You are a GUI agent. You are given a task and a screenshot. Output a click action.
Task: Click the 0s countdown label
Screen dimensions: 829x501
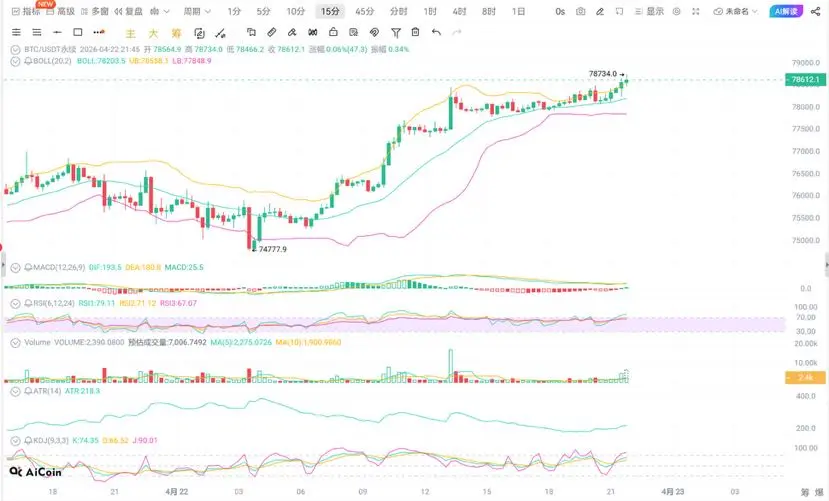(560, 11)
